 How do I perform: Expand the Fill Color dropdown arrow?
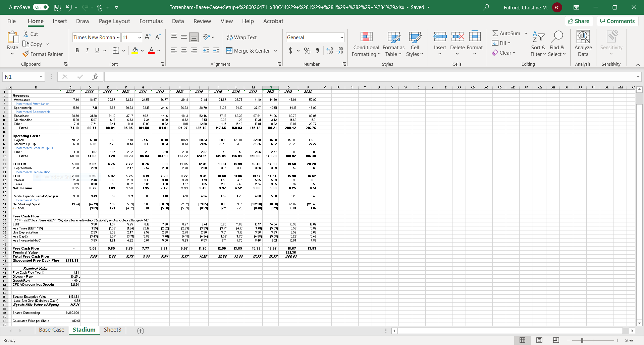tap(142, 51)
